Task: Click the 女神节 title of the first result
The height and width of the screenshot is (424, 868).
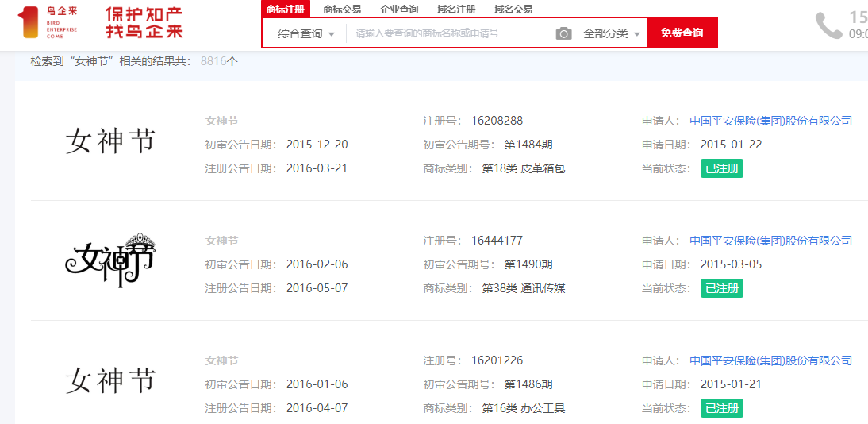Action: pyautogui.click(x=221, y=121)
